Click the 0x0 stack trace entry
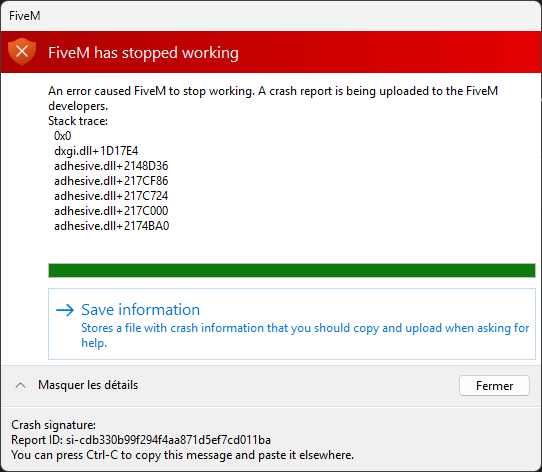Viewport: 542px width, 472px height. (x=63, y=136)
